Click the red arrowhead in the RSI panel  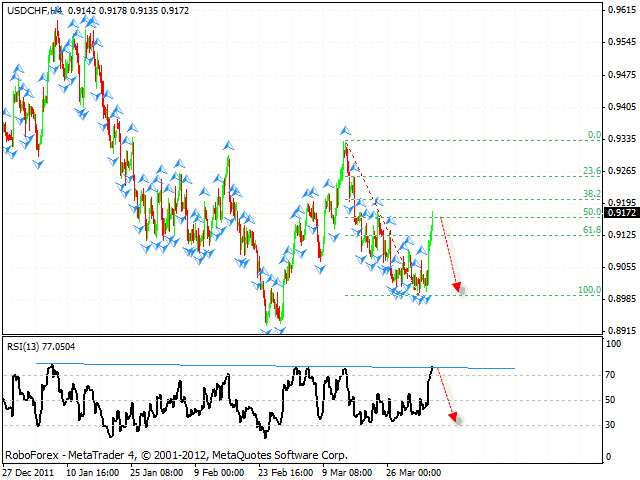click(x=458, y=418)
